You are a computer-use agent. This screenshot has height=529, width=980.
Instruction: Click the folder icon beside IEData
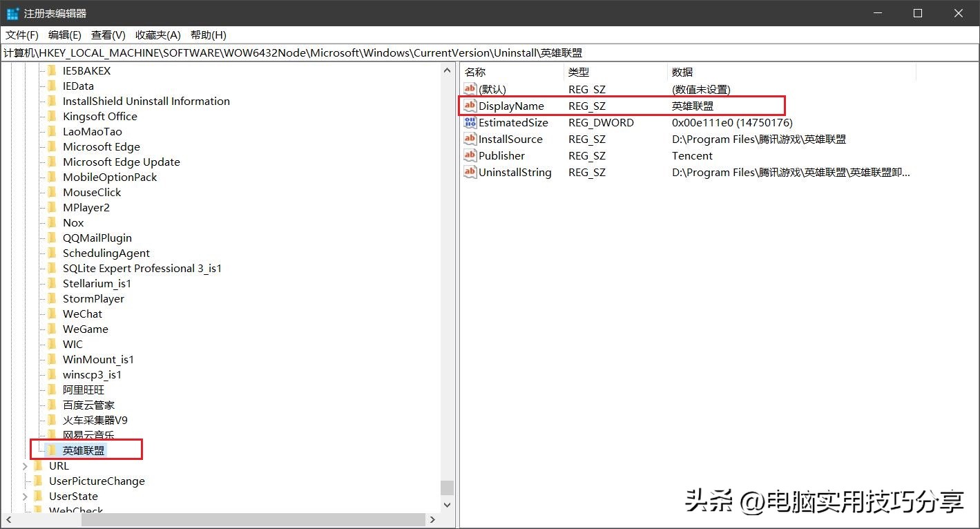tap(51, 86)
